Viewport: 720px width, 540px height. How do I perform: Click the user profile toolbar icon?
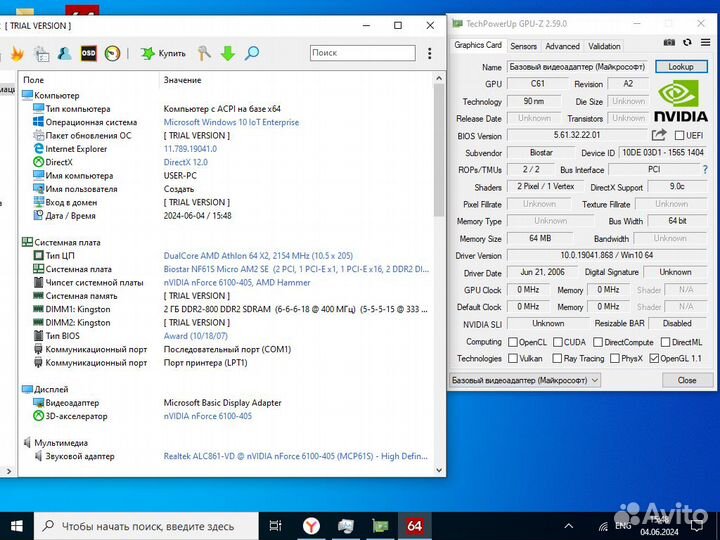64,54
